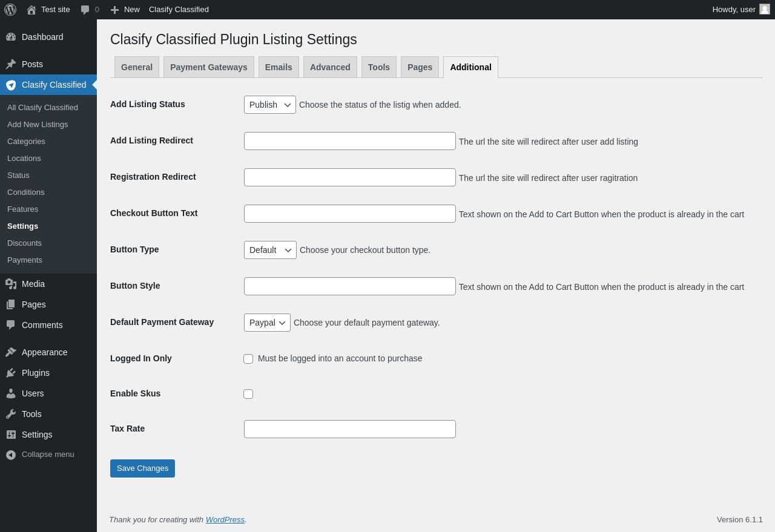Switch to the Payment Gateways tab

(209, 67)
